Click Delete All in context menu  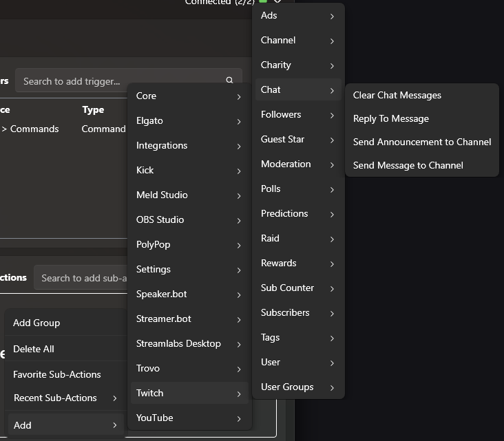click(x=34, y=349)
